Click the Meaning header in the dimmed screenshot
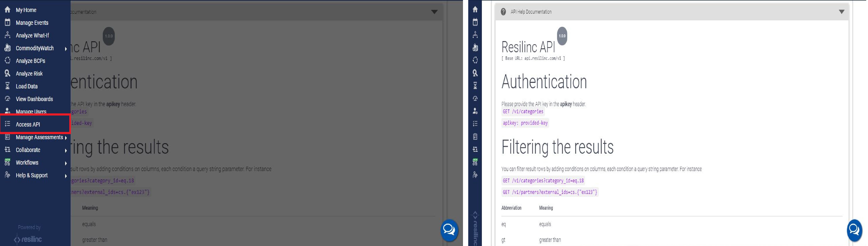 [x=90, y=208]
